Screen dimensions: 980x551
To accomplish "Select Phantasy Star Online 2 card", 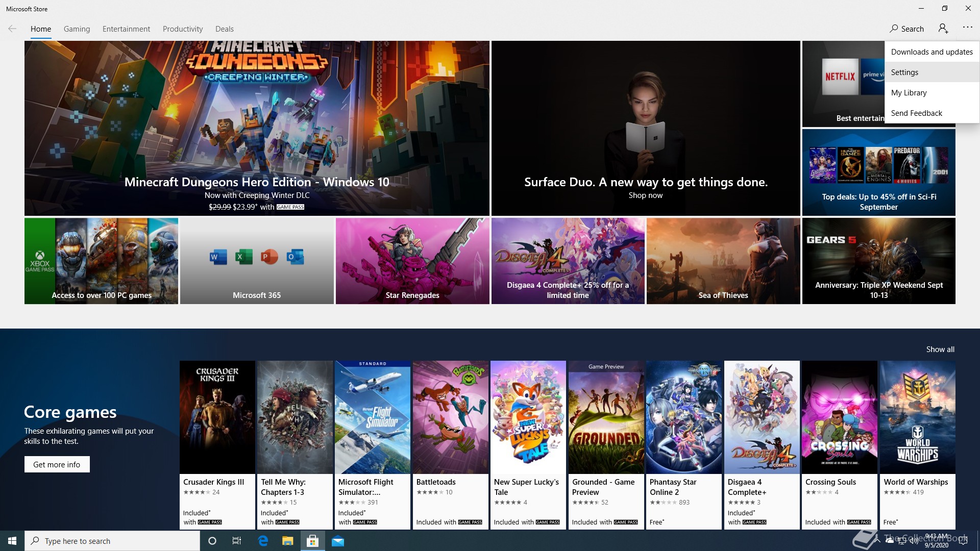I will 684,445.
